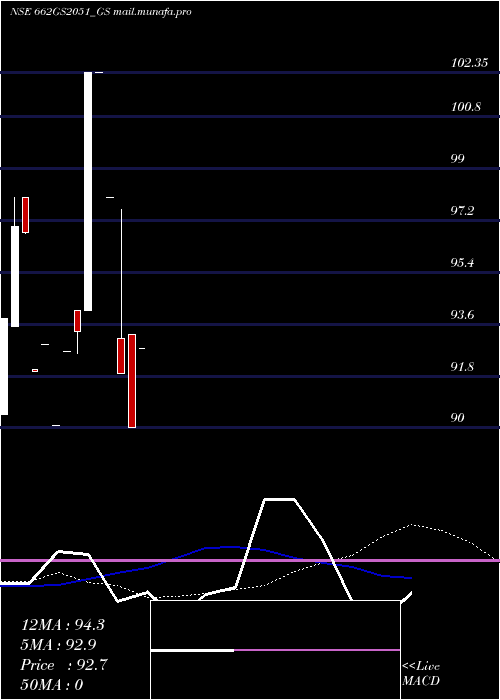
Task: Click the 100.8 price level label
Action: coord(466,107)
